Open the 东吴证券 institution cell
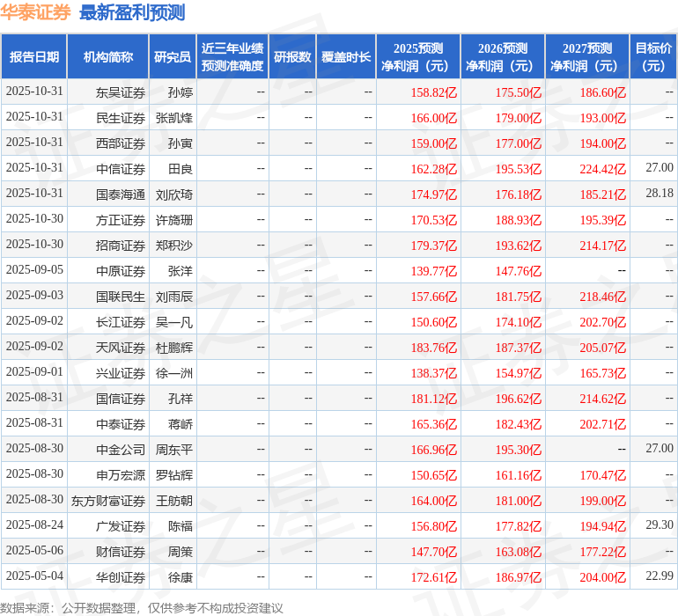Screen dimensions: 678x616 121,92
